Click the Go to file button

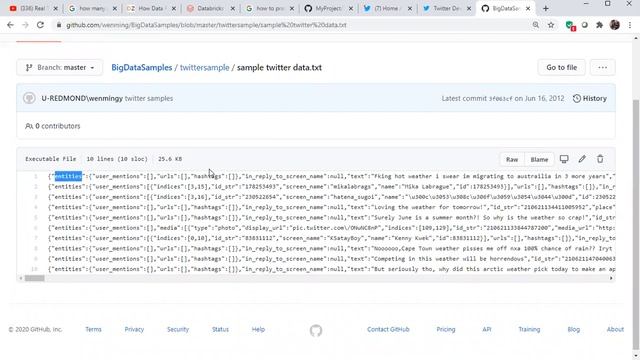pyautogui.click(x=561, y=68)
